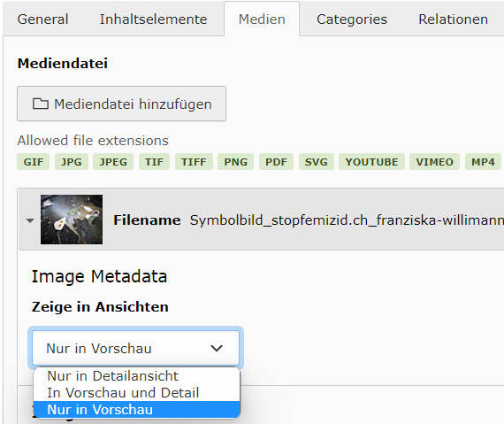The height and width of the screenshot is (424, 504).
Task: Collapse the file entry with the triangle arrow
Action: coord(30,220)
